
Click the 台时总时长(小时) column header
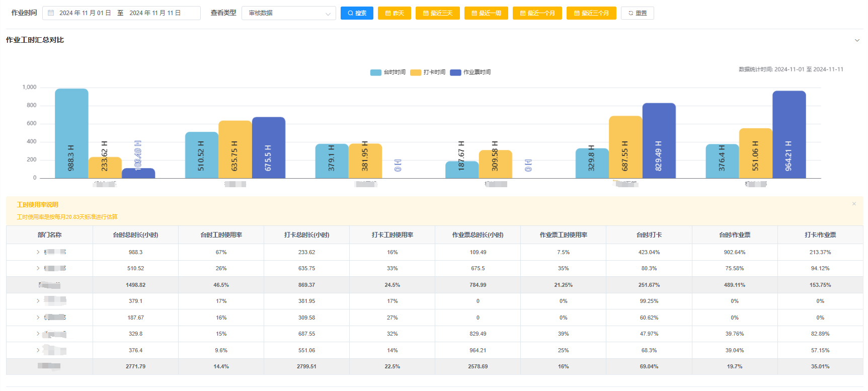(135, 235)
